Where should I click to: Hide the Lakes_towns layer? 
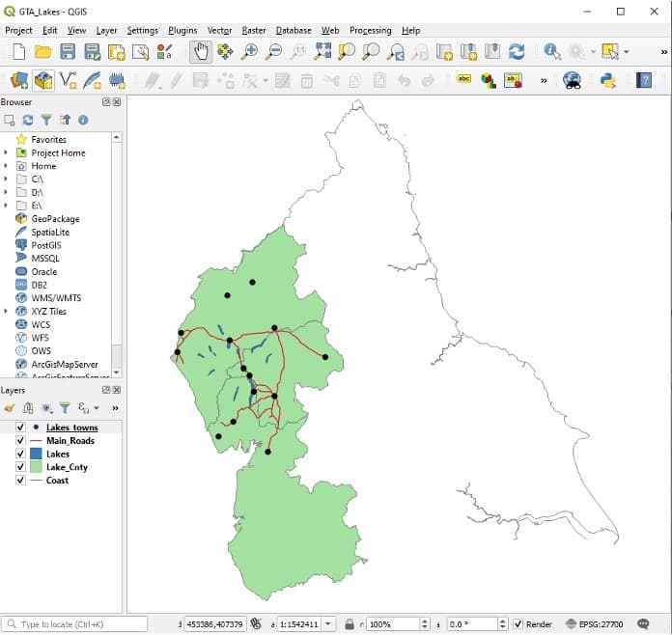click(x=20, y=428)
